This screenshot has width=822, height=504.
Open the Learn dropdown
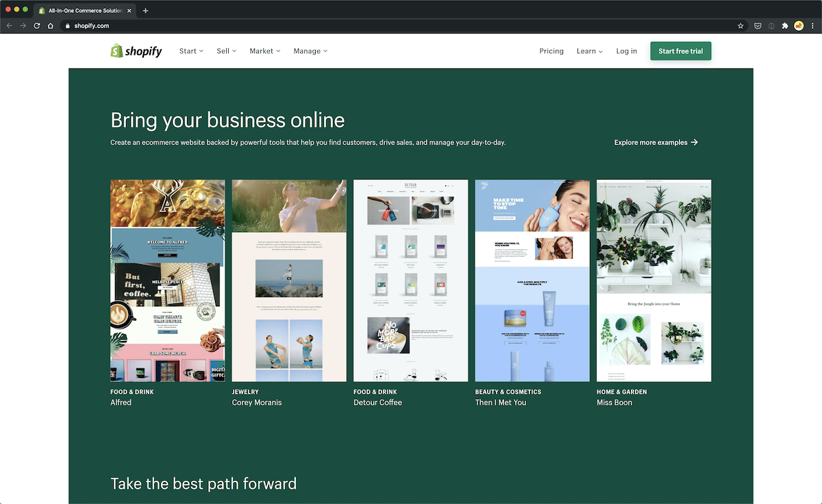590,51
